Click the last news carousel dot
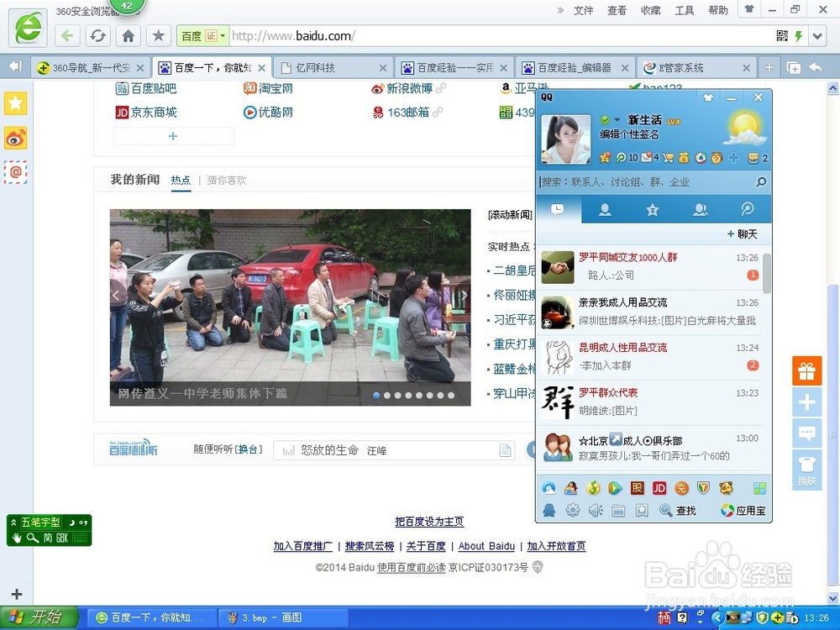This screenshot has height=630, width=840. pos(451,396)
